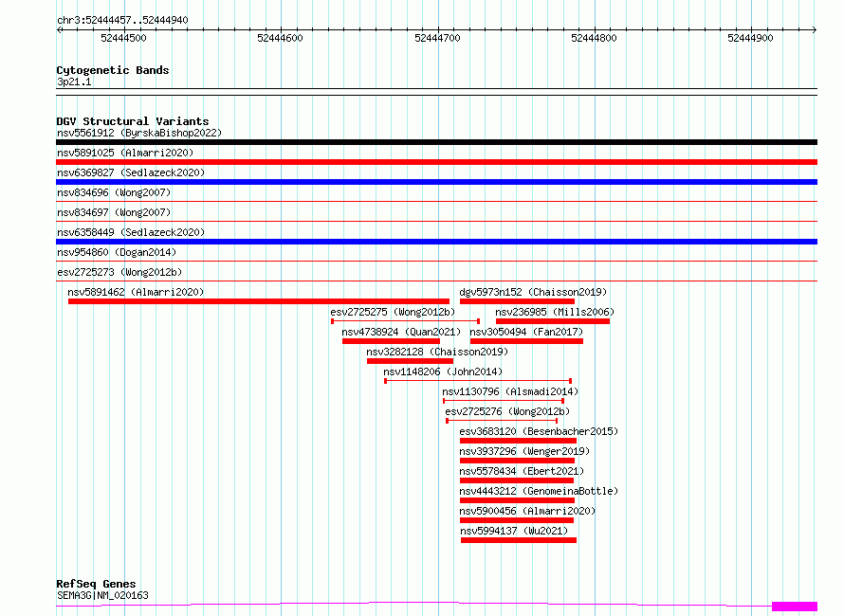
Task: Select the blue bar under nsv6358449
Action: pyautogui.click(x=436, y=242)
